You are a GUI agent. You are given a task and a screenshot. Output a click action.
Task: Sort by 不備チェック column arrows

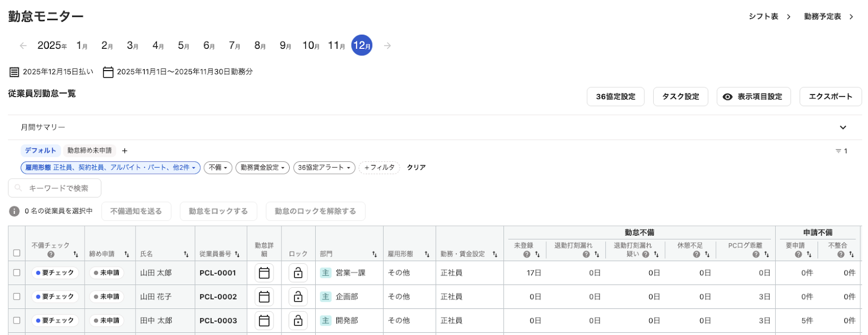76,254
